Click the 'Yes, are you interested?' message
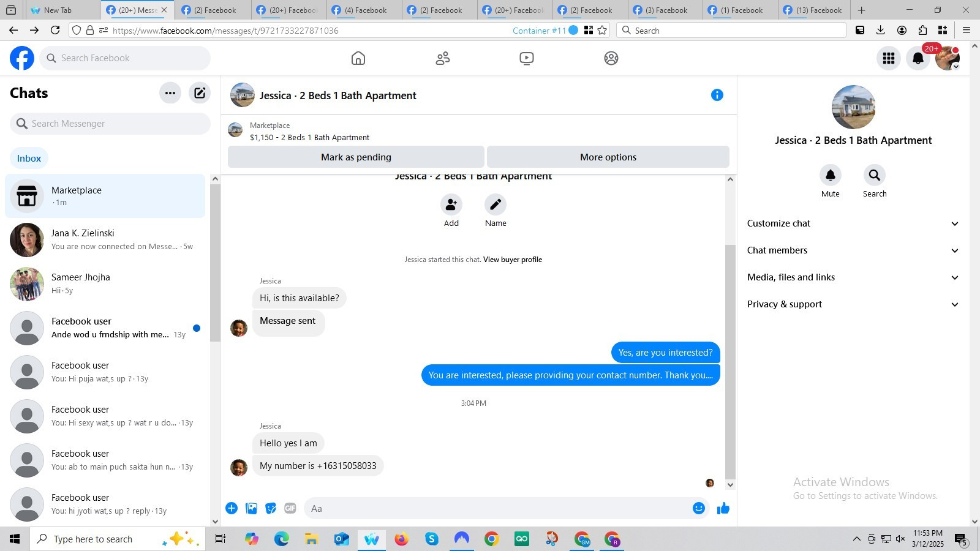The width and height of the screenshot is (980, 551). point(665,353)
